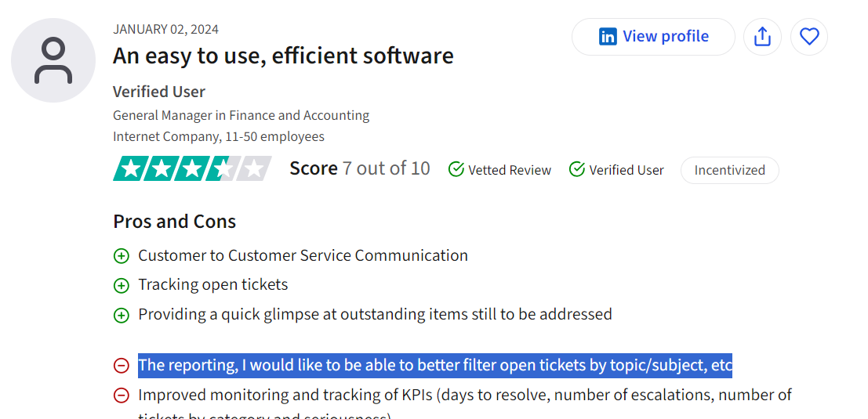Viewport: 868px width, 419px height.
Task: Click minus icon beside Improved monitoring con
Action: point(122,396)
